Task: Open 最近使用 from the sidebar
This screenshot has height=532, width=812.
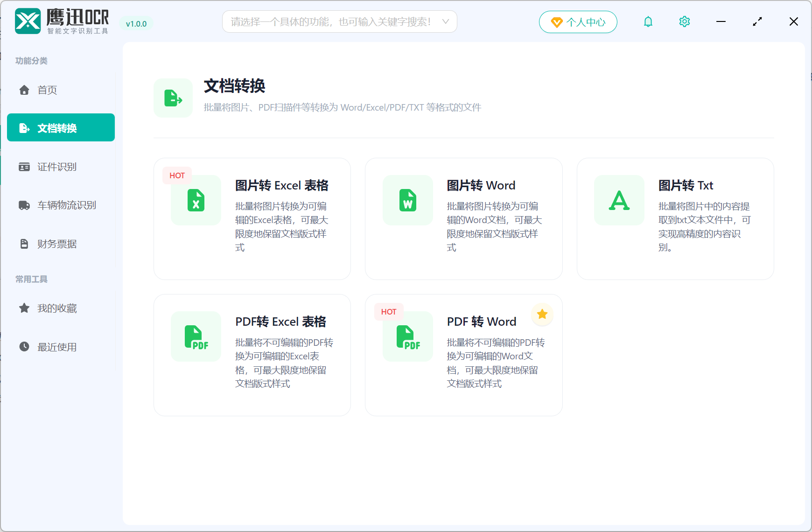Action: tap(57, 347)
